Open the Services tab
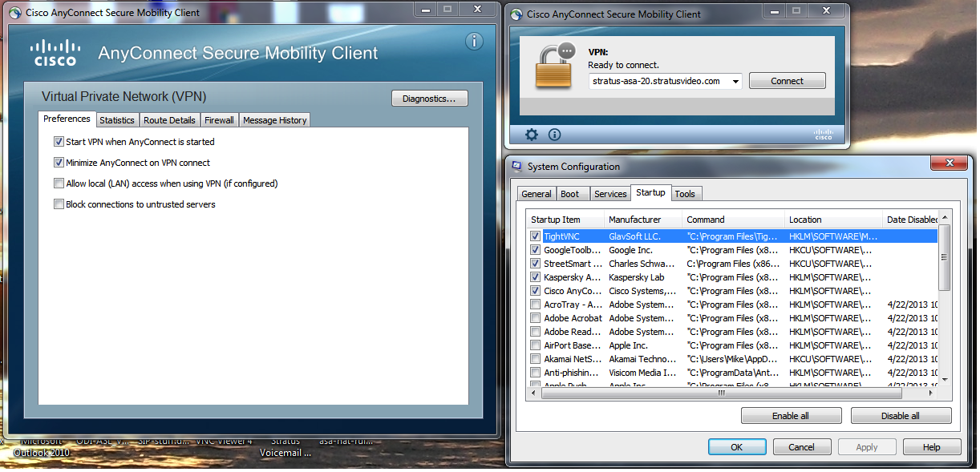Viewport: 980px width, 472px height. click(x=610, y=194)
